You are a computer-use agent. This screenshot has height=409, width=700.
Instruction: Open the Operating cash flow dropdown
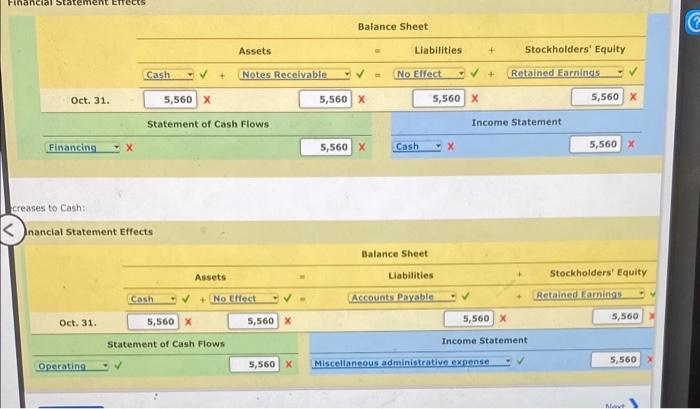(71, 366)
